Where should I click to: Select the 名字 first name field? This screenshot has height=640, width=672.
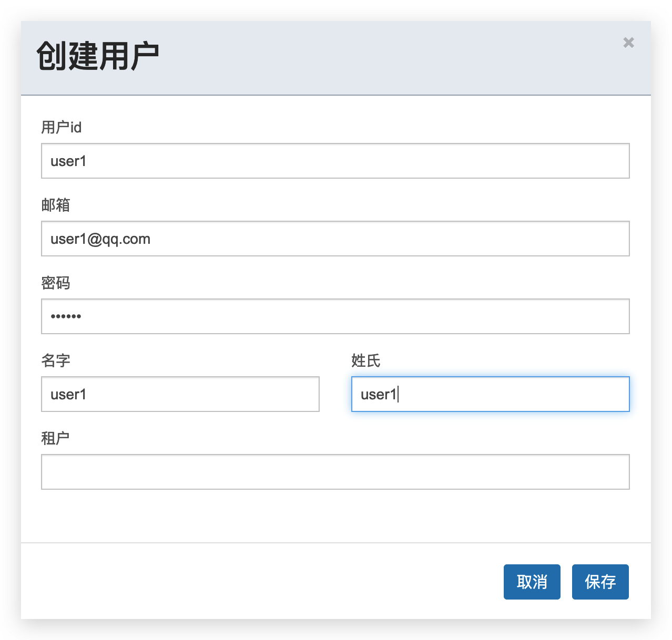[180, 394]
